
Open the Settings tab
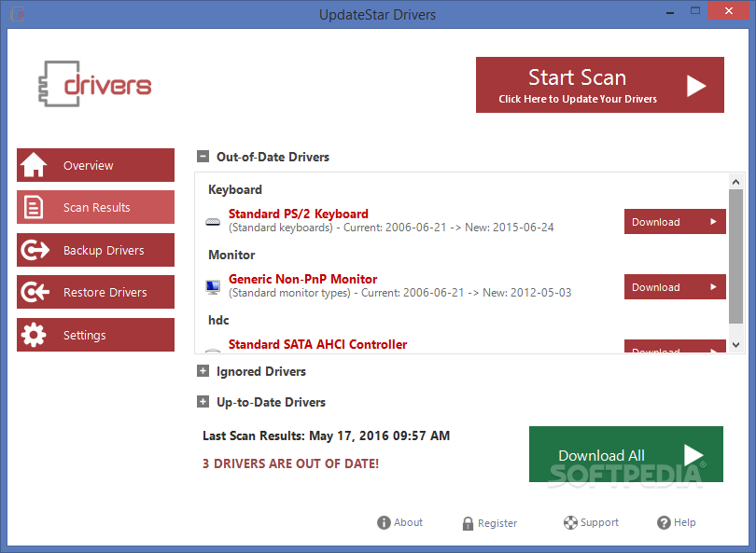(x=95, y=334)
